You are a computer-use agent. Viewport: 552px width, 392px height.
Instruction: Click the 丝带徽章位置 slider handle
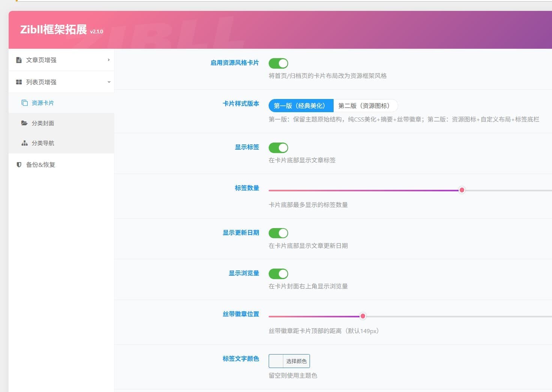click(363, 316)
